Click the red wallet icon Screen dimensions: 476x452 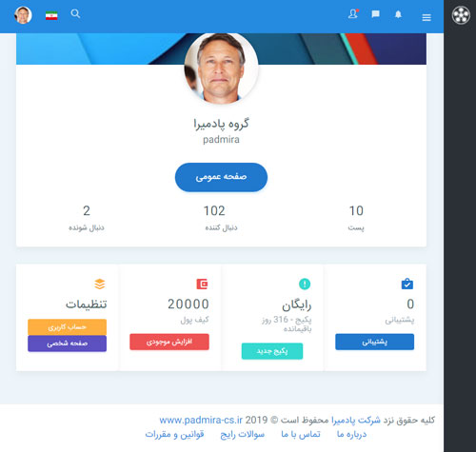click(x=202, y=284)
